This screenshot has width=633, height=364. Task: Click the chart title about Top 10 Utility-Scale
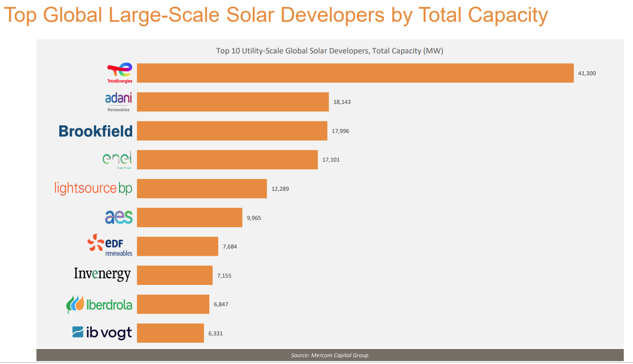pos(329,51)
